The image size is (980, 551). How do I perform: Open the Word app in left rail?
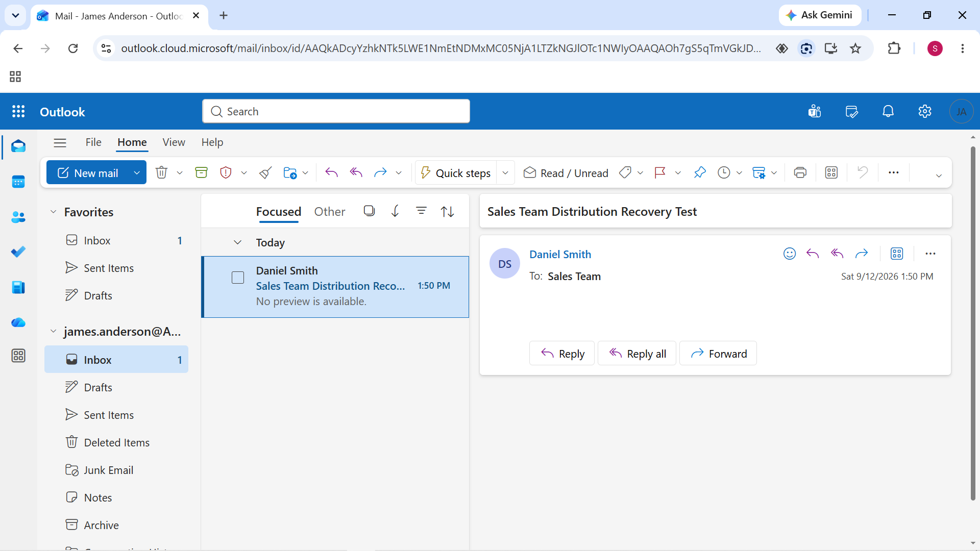tap(18, 287)
